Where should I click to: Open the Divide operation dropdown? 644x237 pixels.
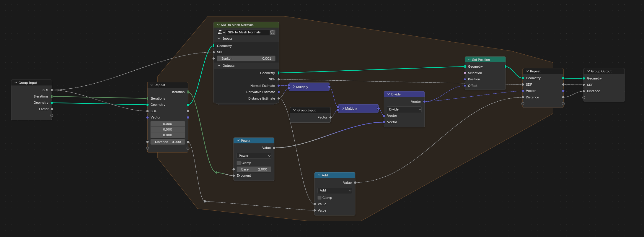coord(404,109)
